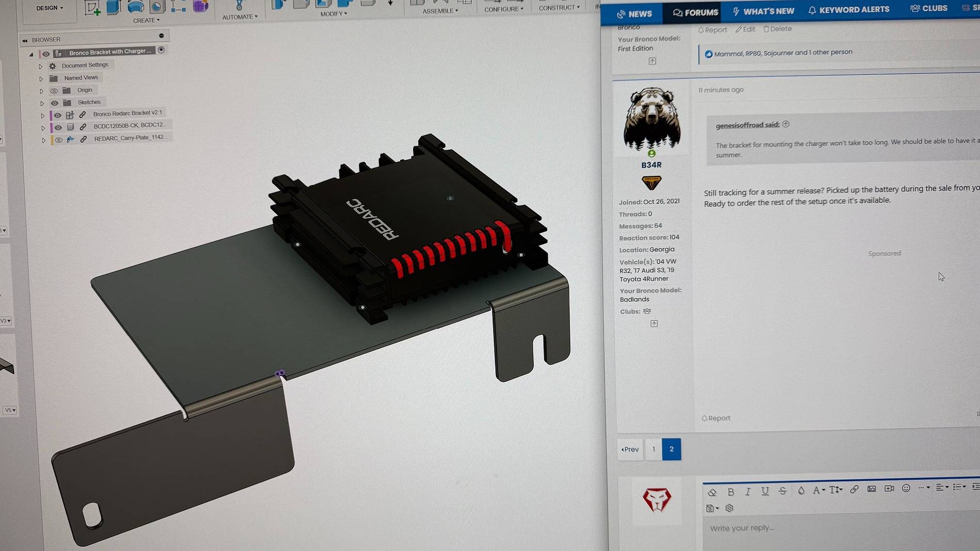Select the Create Sketch tool in Fusion toolbar
980x551 pixels.
[x=92, y=7]
